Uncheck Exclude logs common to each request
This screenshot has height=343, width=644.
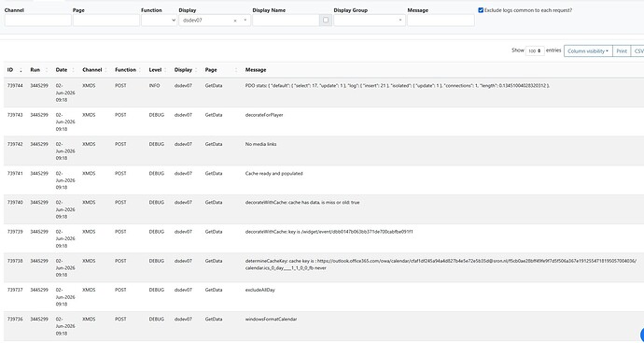pos(481,10)
